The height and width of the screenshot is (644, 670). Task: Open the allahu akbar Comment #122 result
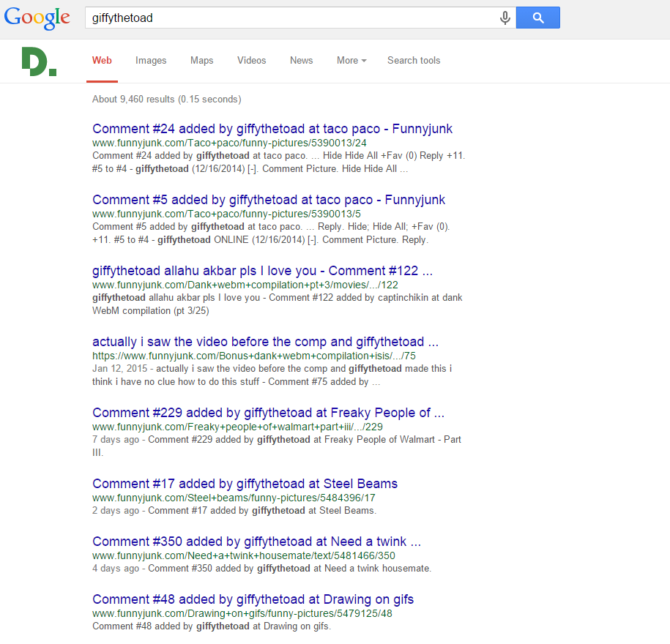click(262, 271)
